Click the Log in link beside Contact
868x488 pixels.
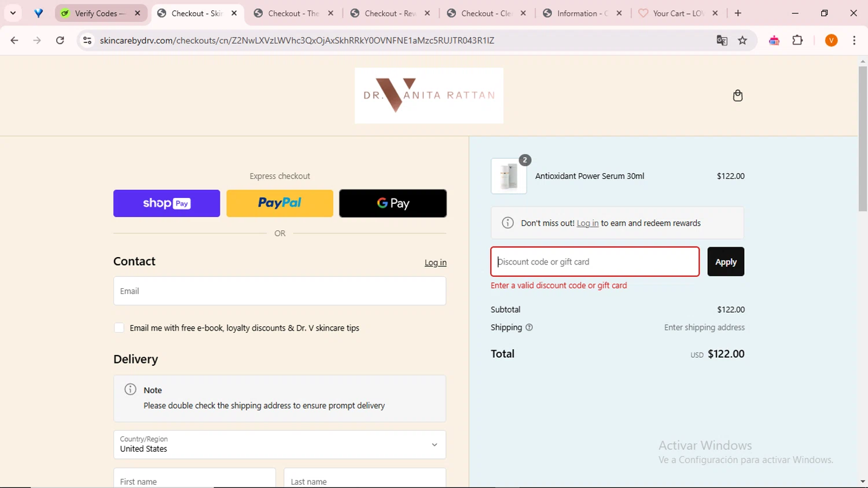tap(435, 263)
